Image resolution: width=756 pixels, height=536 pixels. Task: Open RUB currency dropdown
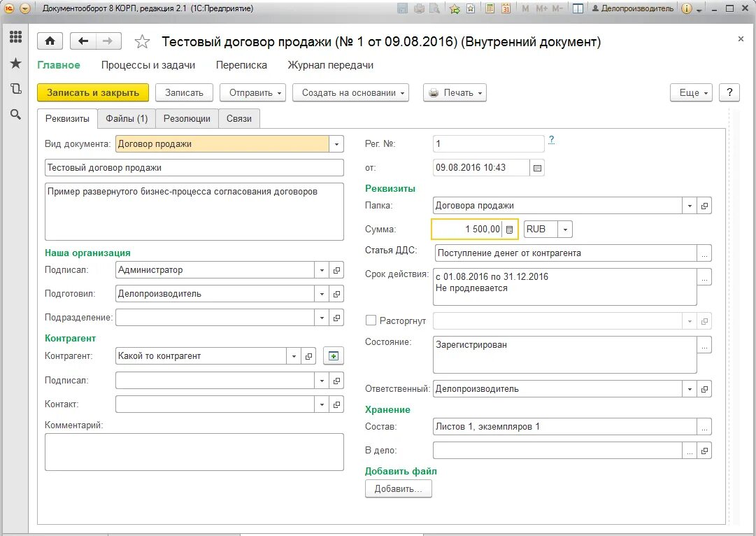coord(565,229)
